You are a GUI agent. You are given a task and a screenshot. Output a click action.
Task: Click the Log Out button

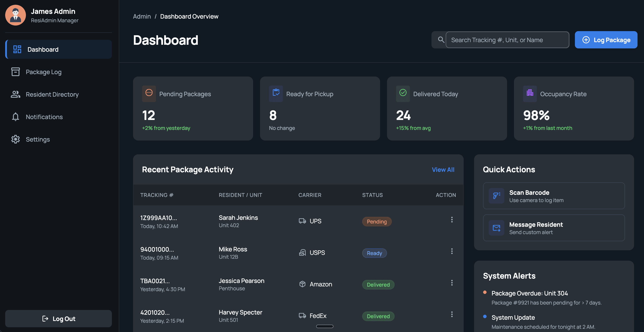(59, 318)
